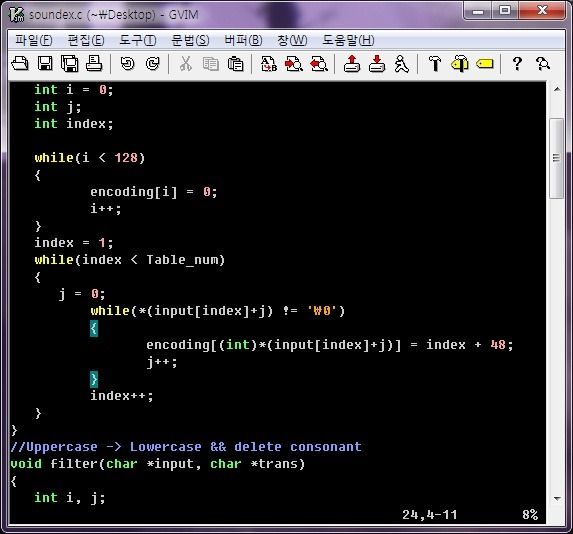This screenshot has width=573, height=534.
Task: Click the highlighted closing brace
Action: pos(94,379)
